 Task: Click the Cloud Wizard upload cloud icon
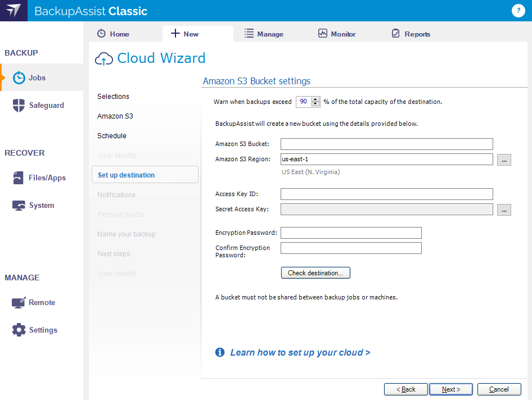(x=104, y=59)
